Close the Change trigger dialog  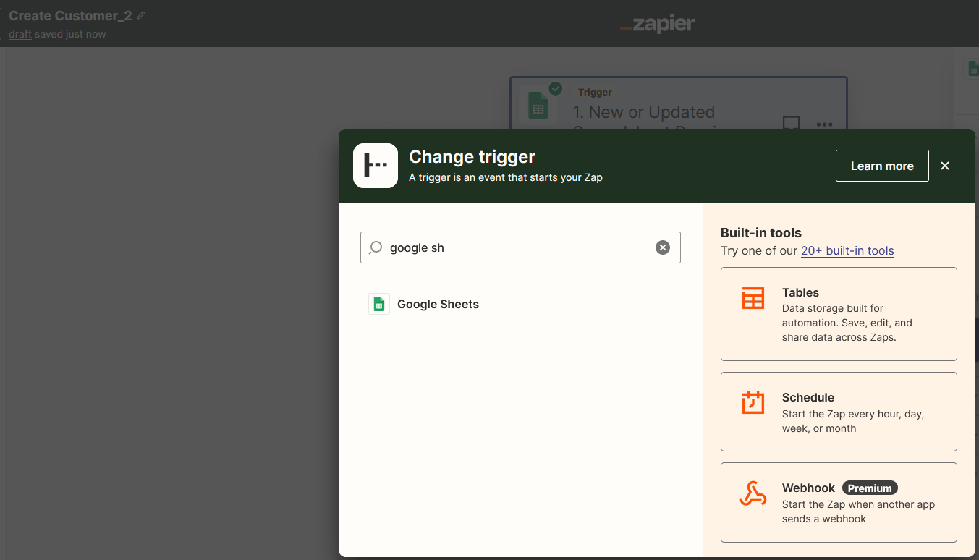945,165
